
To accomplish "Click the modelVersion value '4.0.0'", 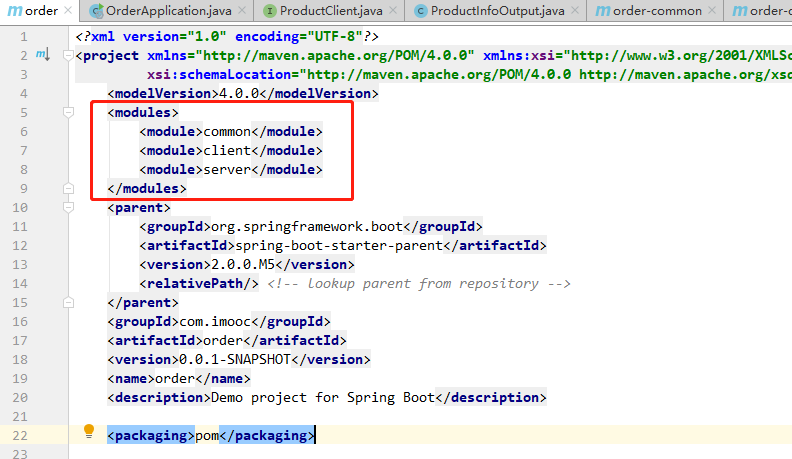I will click(x=239, y=93).
